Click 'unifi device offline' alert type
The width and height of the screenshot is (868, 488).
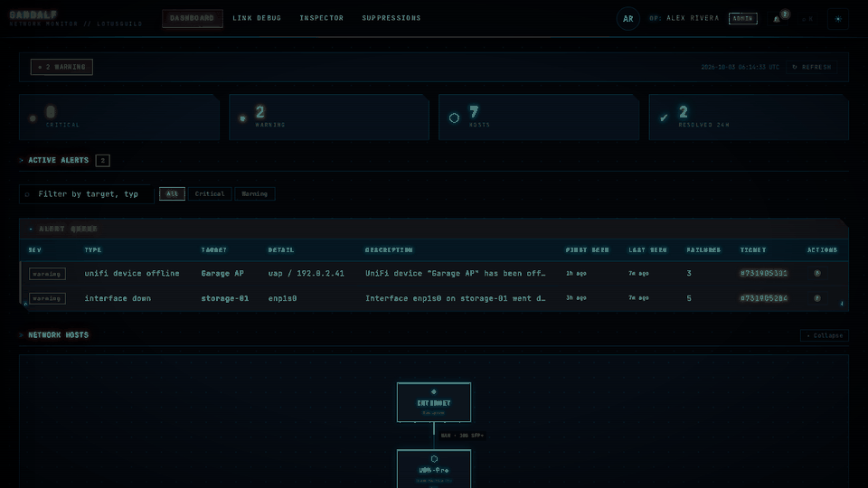pyautogui.click(x=132, y=273)
